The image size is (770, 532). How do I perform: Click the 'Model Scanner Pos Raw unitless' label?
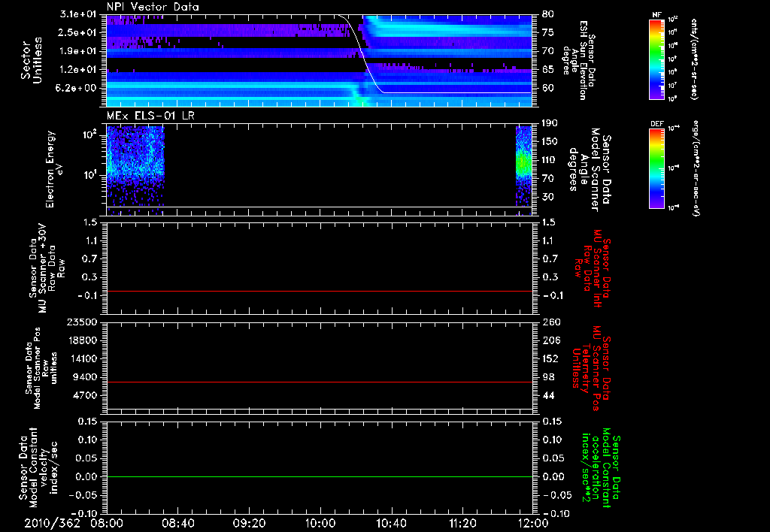click(41, 368)
